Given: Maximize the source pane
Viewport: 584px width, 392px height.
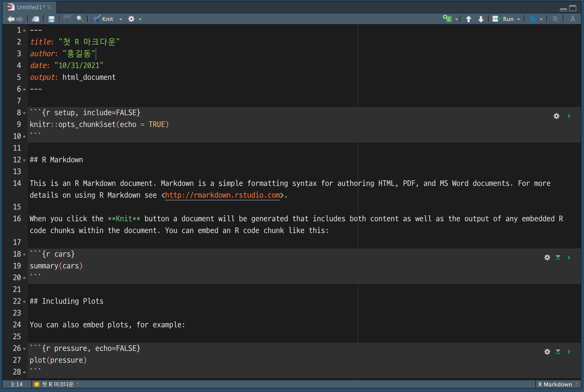Looking at the screenshot, I should pyautogui.click(x=573, y=8).
